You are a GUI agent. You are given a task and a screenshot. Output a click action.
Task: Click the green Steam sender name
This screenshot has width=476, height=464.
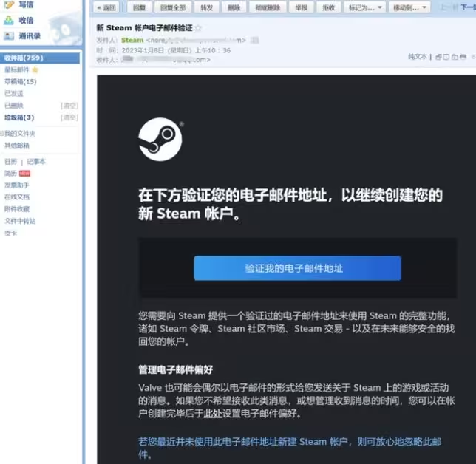(x=132, y=40)
